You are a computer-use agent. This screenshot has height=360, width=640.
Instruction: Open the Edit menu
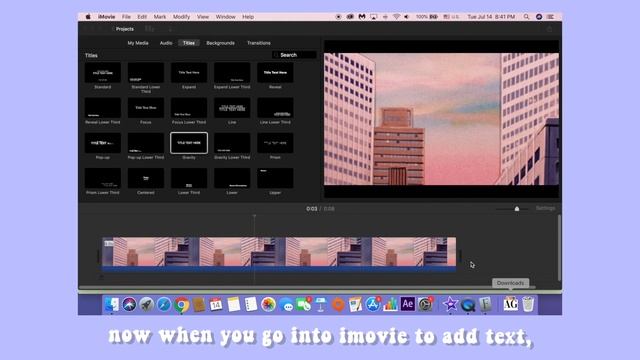pyautogui.click(x=142, y=17)
